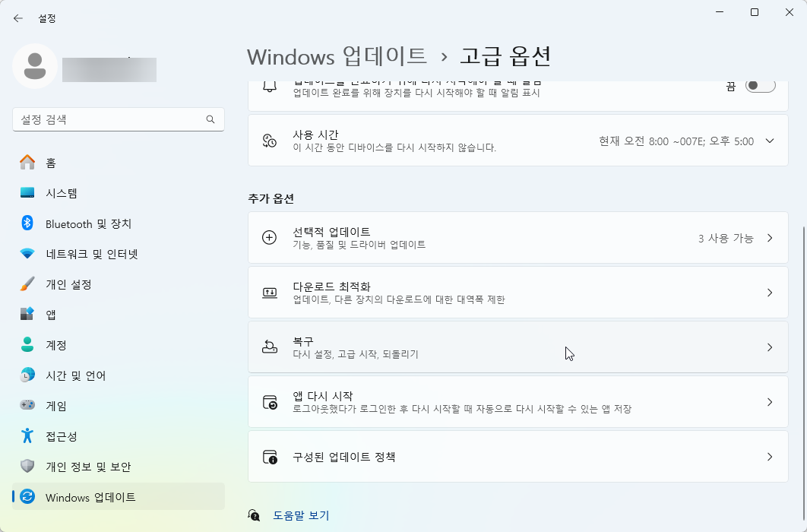Go to 네트워크 및 인터넷 settings

(x=119, y=254)
